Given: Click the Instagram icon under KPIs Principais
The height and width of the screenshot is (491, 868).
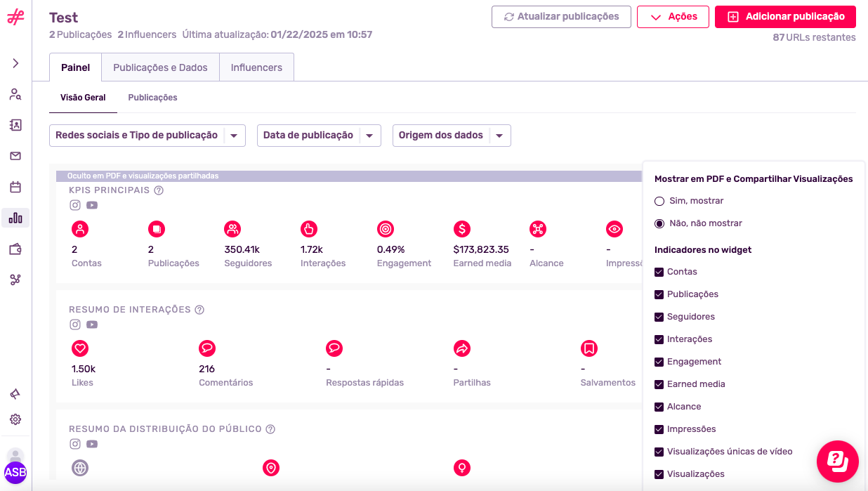Looking at the screenshot, I should tap(75, 205).
